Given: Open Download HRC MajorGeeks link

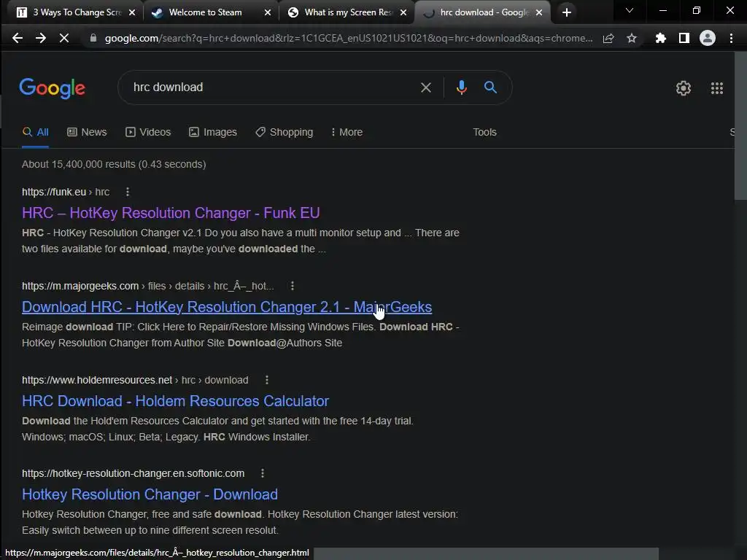Looking at the screenshot, I should click(227, 307).
